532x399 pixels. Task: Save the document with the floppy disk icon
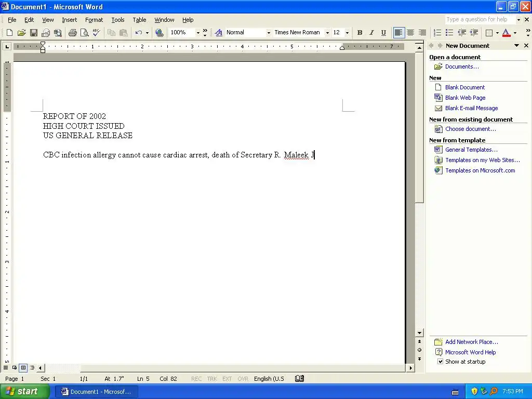34,33
